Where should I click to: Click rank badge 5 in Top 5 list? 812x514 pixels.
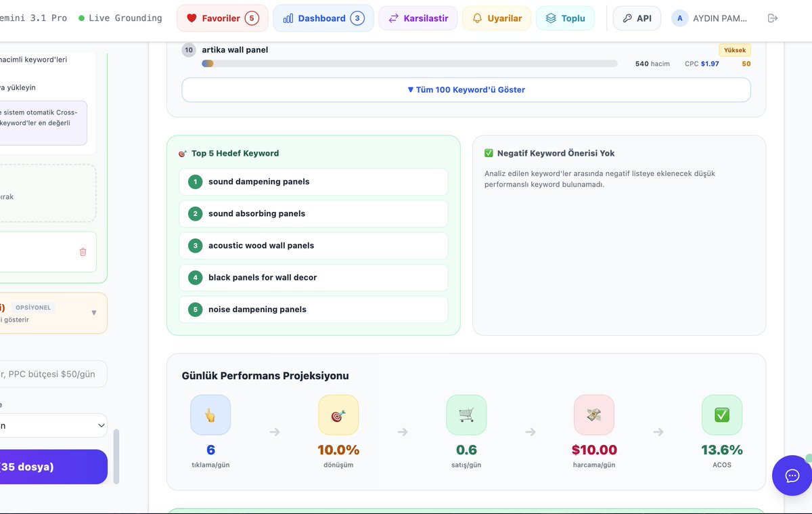[196, 309]
